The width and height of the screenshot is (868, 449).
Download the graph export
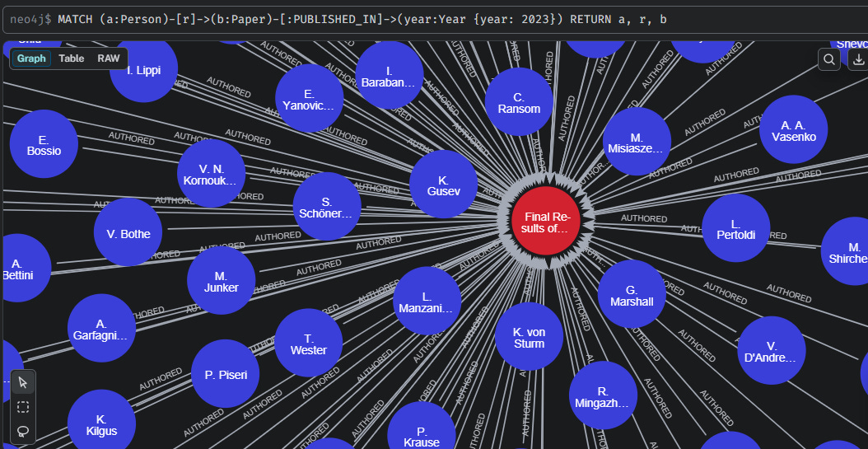coord(858,59)
